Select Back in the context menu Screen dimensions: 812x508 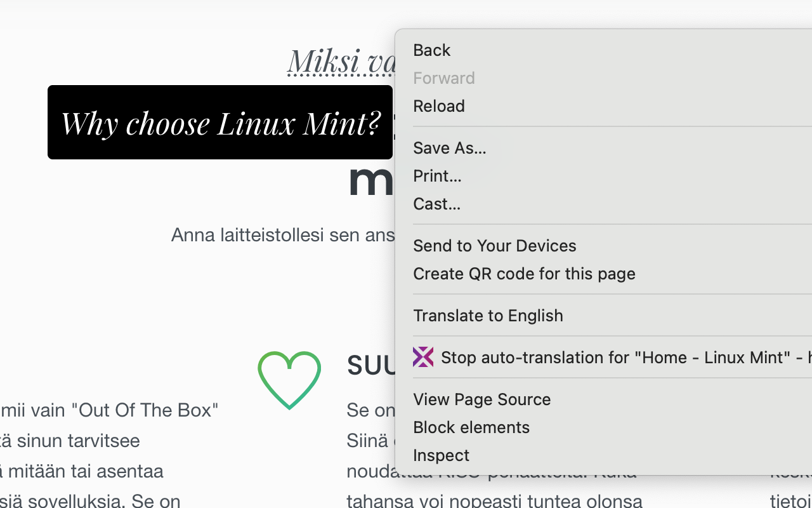[x=431, y=50]
